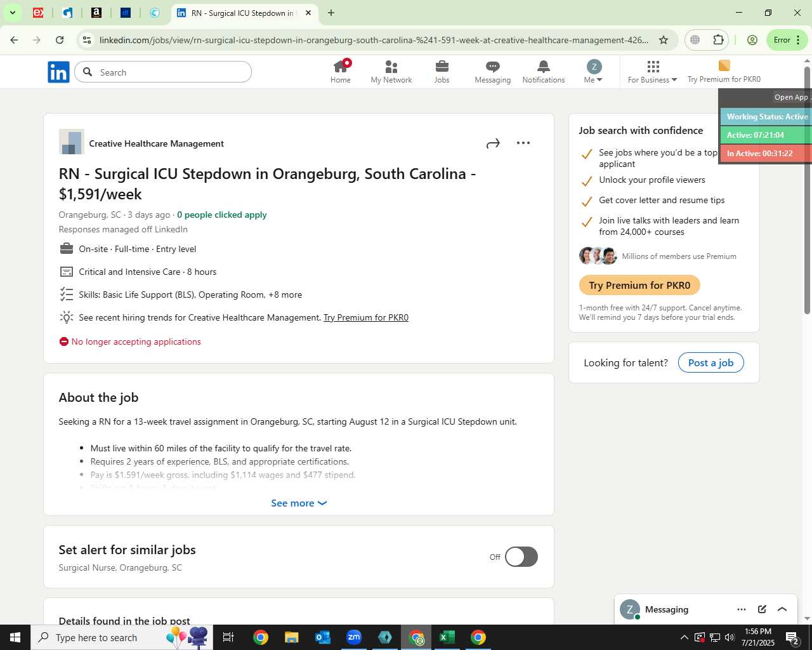Image resolution: width=812 pixels, height=650 pixels.
Task: Click the Error button in Chrome toolbar
Action: [787, 40]
